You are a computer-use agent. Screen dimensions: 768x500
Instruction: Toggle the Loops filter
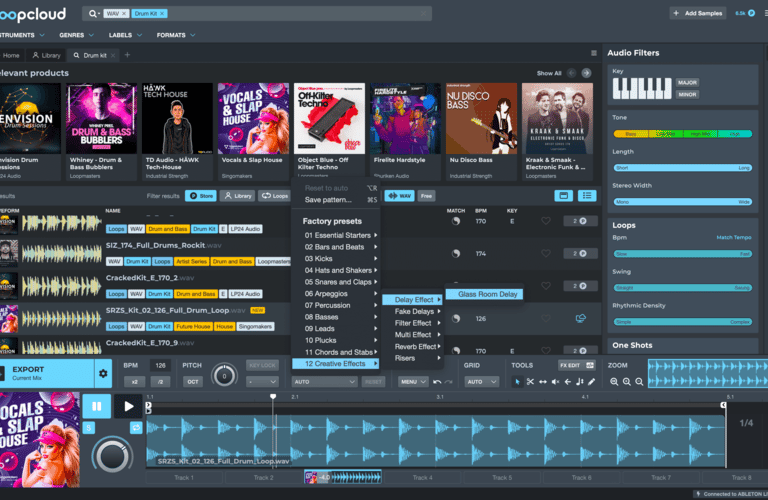pyautogui.click(x=274, y=196)
